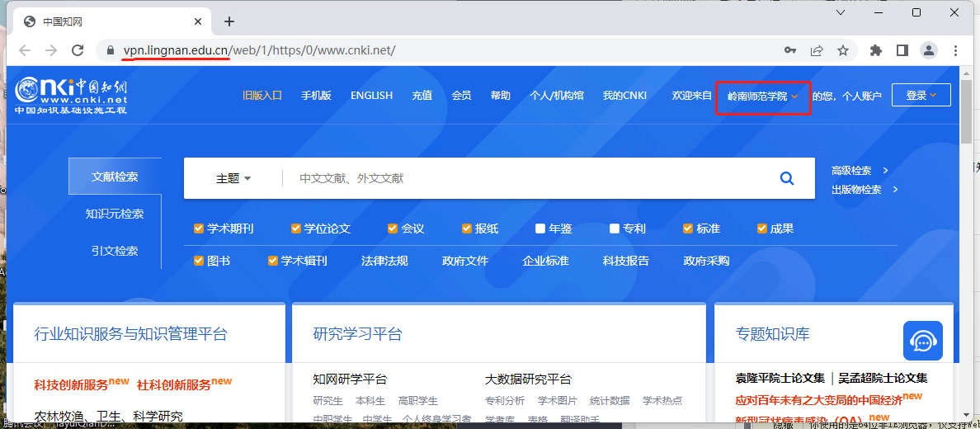Uncheck the 会议 checkbox
Image resolution: width=980 pixels, height=429 pixels.
click(393, 229)
